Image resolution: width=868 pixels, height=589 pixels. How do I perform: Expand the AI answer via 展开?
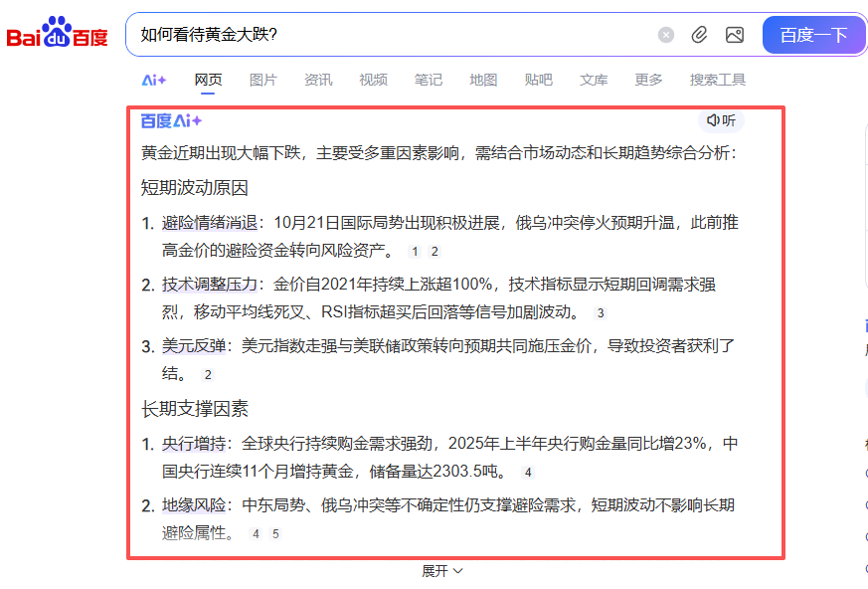coord(435,571)
